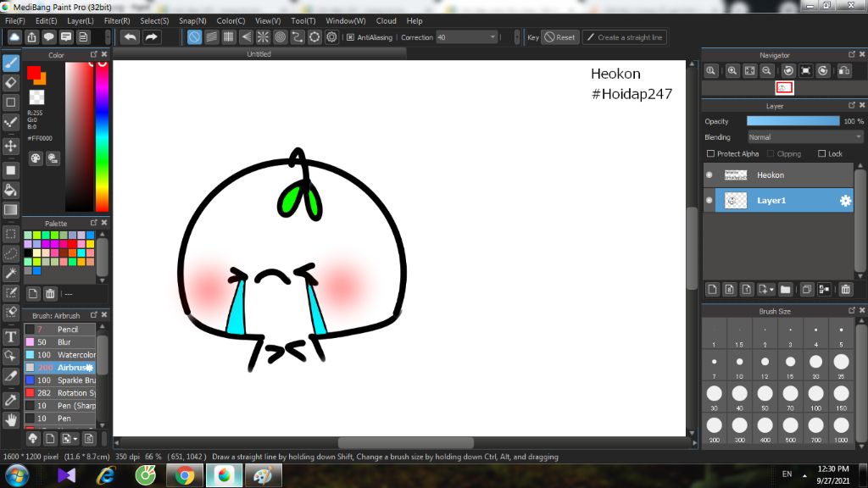Viewport: 868px width, 488px height.
Task: Select the Move tool
Action: pos(11,146)
